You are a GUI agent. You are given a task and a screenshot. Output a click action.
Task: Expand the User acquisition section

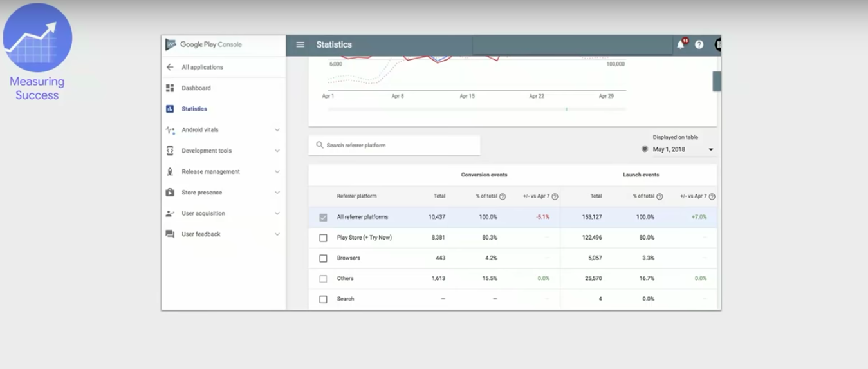[x=277, y=213]
